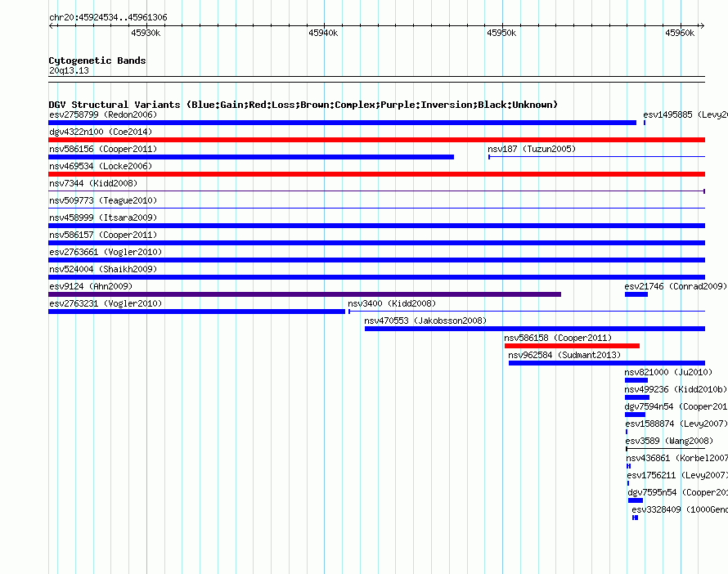Click the blue nsv821000 bar
Image resolution: width=728 pixels, height=574 pixels.
(636, 380)
